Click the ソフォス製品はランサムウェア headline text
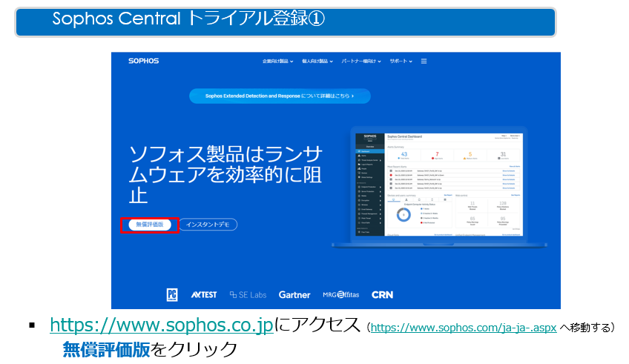This screenshot has width=629, height=364. point(225,175)
